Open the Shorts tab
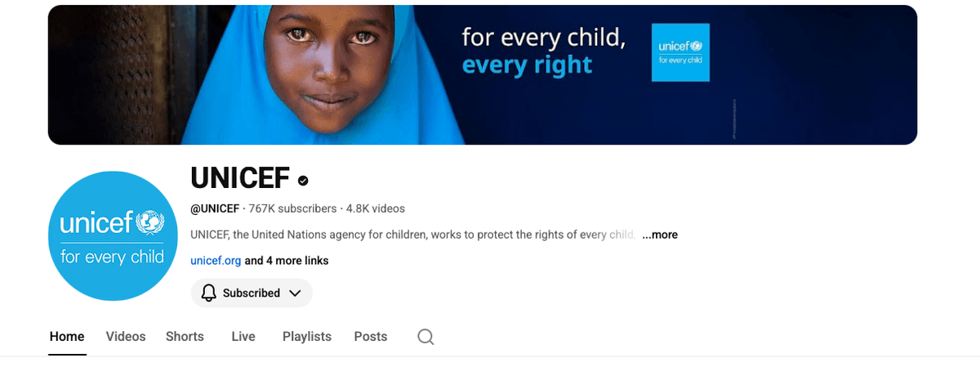 coord(185,337)
